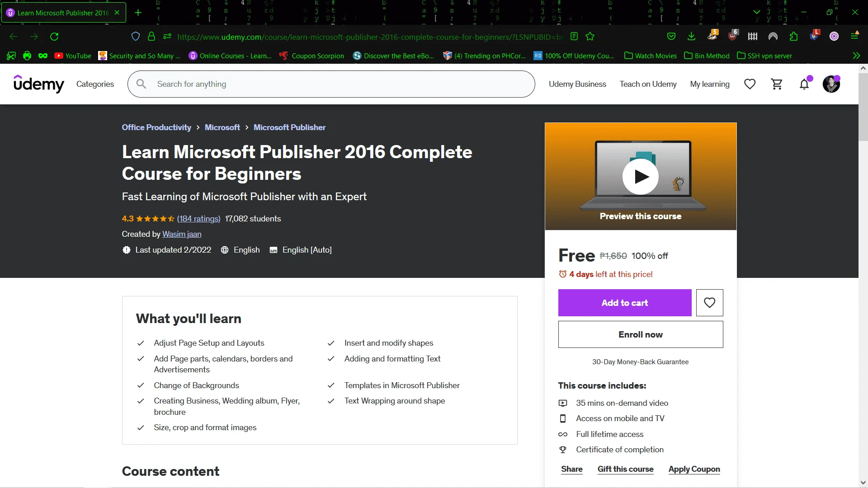Open the shopping cart icon

coord(777,84)
